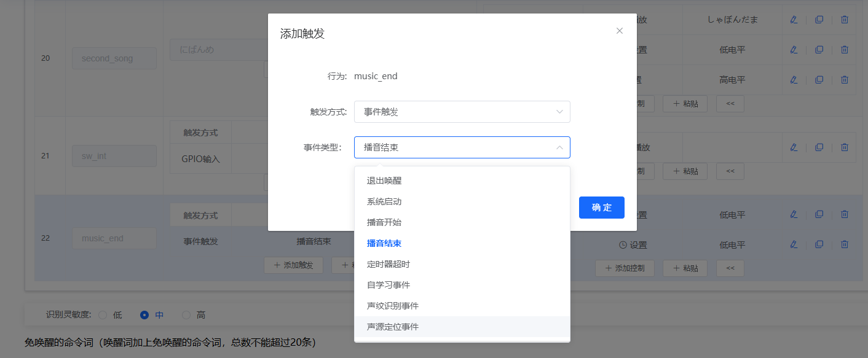The height and width of the screenshot is (358, 868).
Task: Click row number 21
Action: point(45,156)
